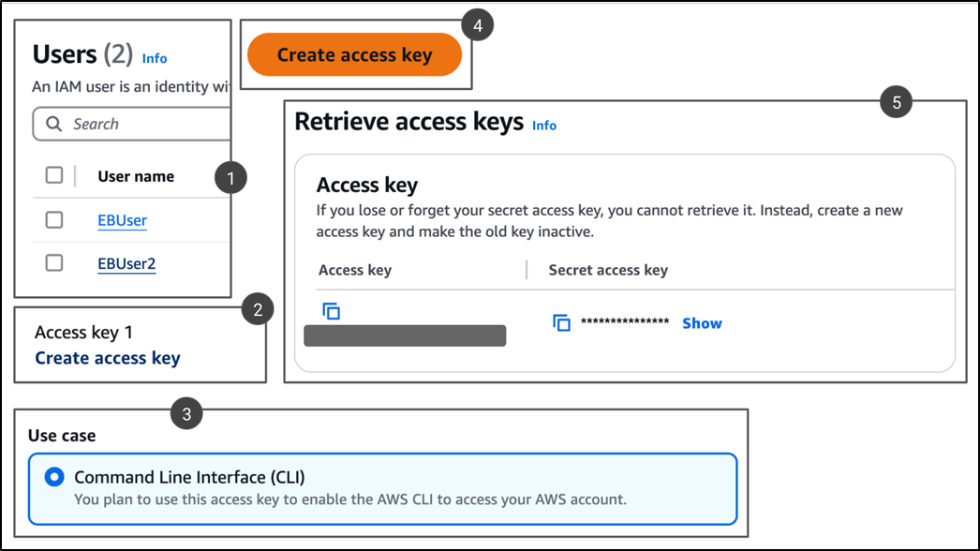Click step marker number 4
This screenshot has height=551, width=980.
(478, 25)
